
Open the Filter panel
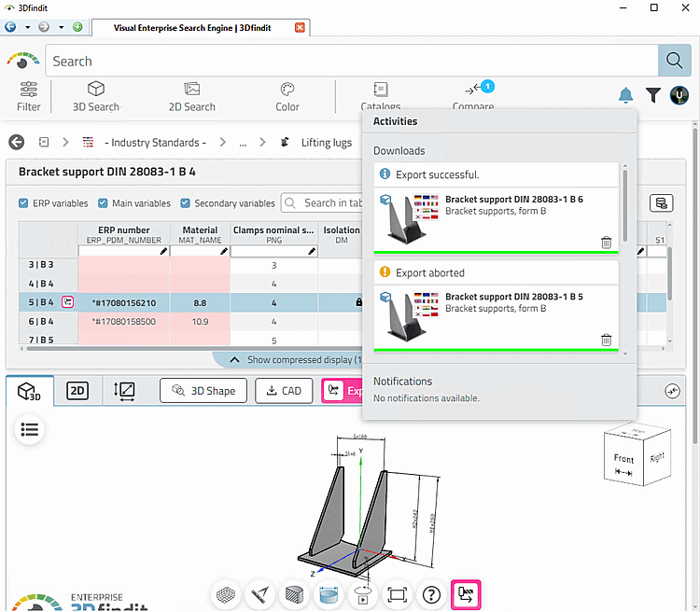(x=29, y=96)
